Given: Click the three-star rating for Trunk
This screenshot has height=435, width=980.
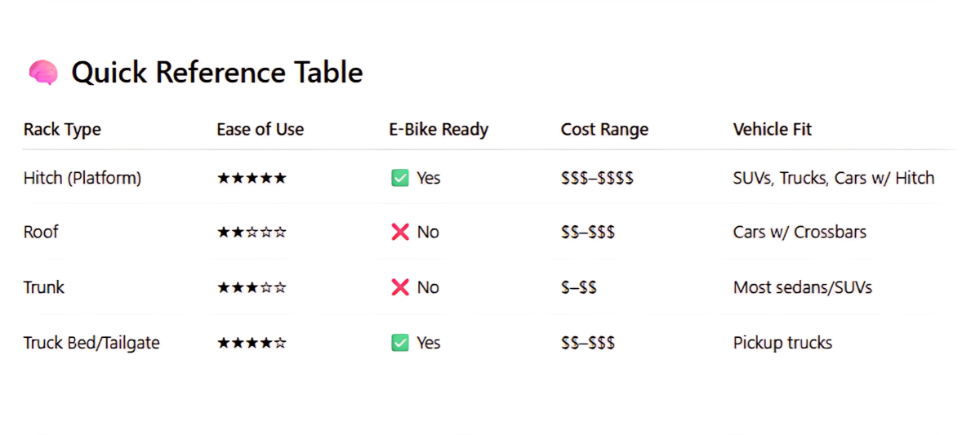Looking at the screenshot, I should (x=252, y=287).
